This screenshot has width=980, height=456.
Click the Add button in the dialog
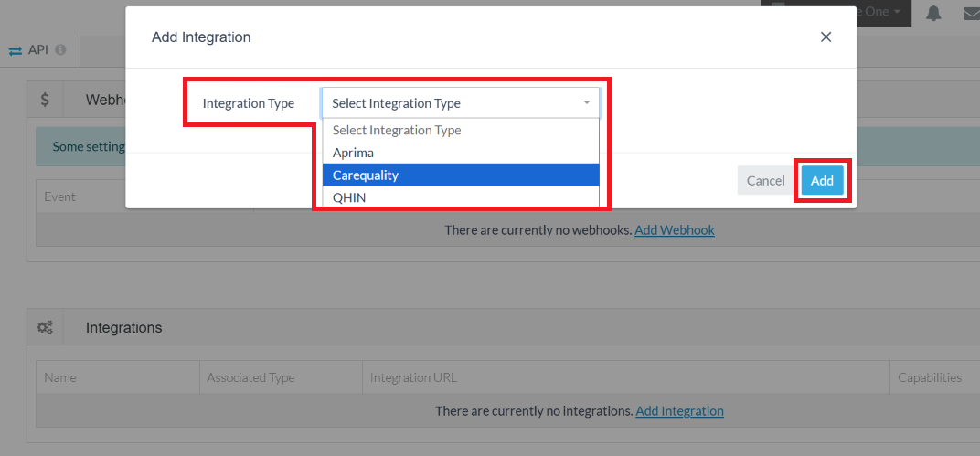coord(822,181)
